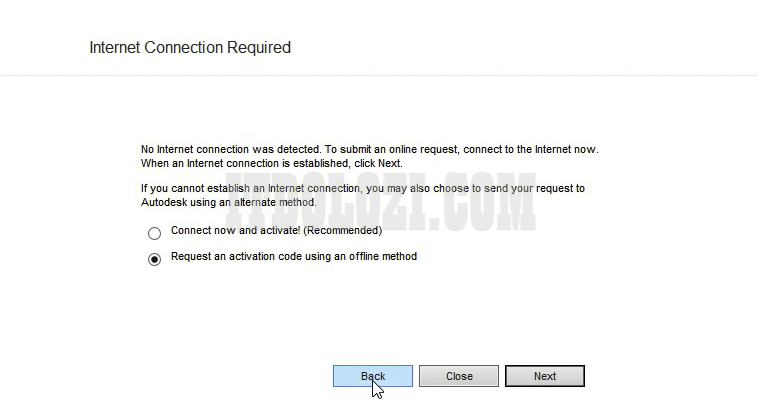
Task: Click the "(Recommended)" word in first option
Action: tap(348, 230)
